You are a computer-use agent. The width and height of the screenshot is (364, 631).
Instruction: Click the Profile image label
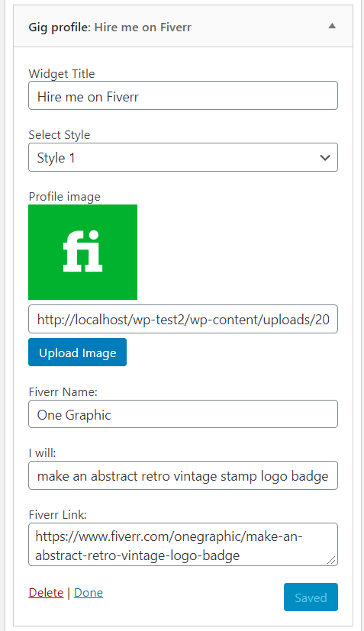coord(64,197)
